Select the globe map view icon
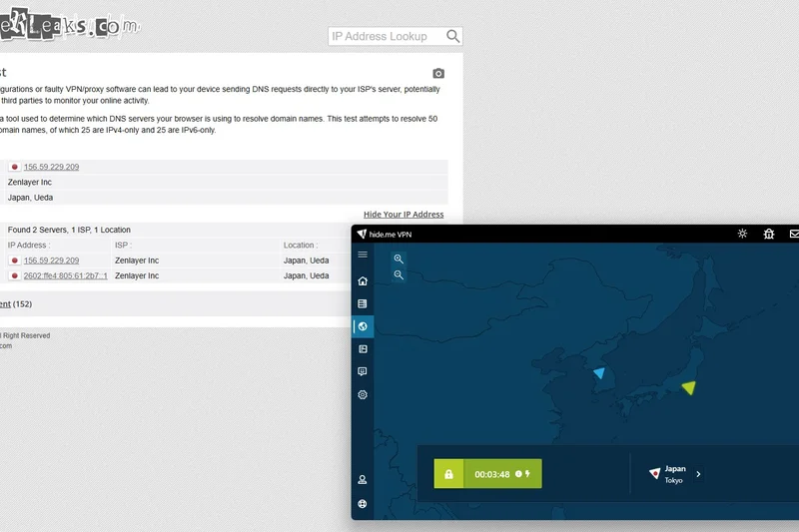799x532 pixels. pos(363,326)
